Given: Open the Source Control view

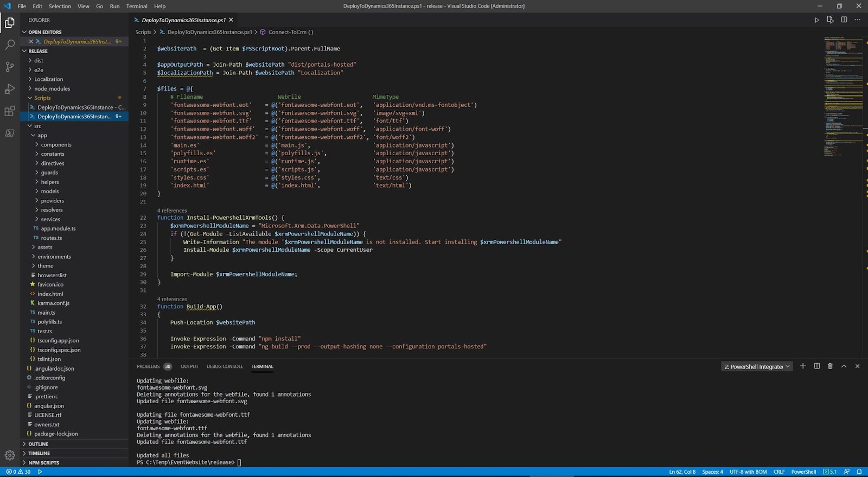Looking at the screenshot, I should click(10, 67).
